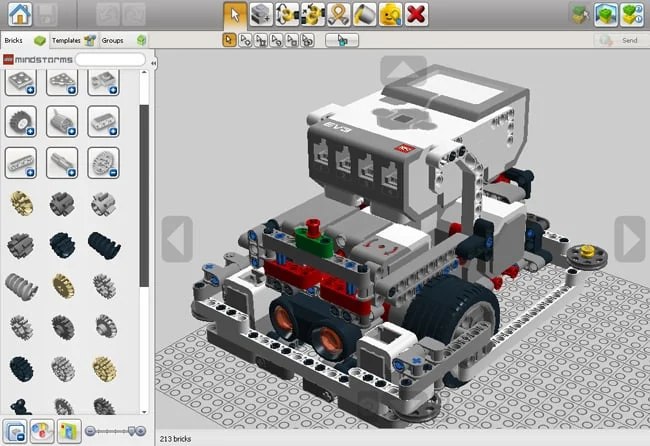Image resolution: width=650 pixels, height=446 pixels.
Task: Expand the triangular plate brick category
Action: 62,82
